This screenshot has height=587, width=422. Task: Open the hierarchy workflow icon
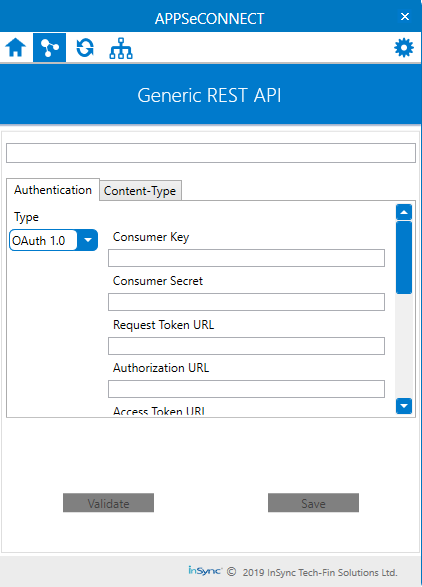(121, 48)
